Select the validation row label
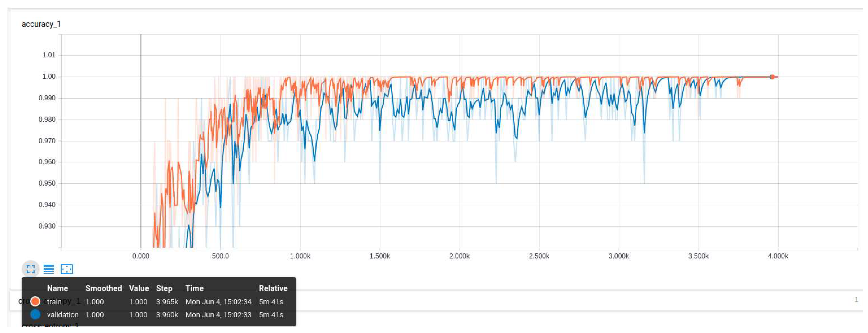This screenshot has width=868, height=333. 63,315
